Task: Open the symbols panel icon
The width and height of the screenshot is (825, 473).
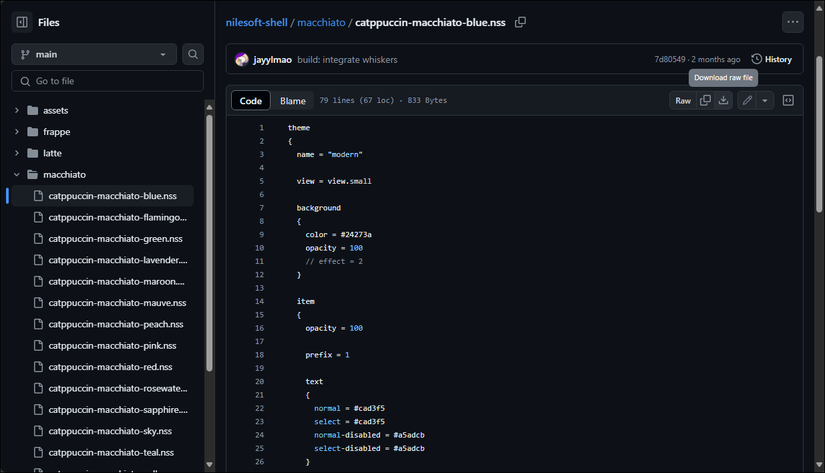Action: (788, 101)
